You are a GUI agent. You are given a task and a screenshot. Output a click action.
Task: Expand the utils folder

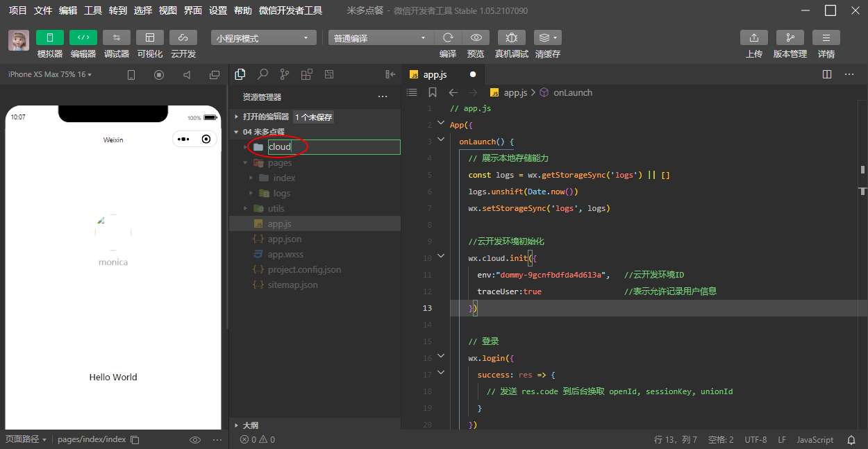click(x=276, y=208)
